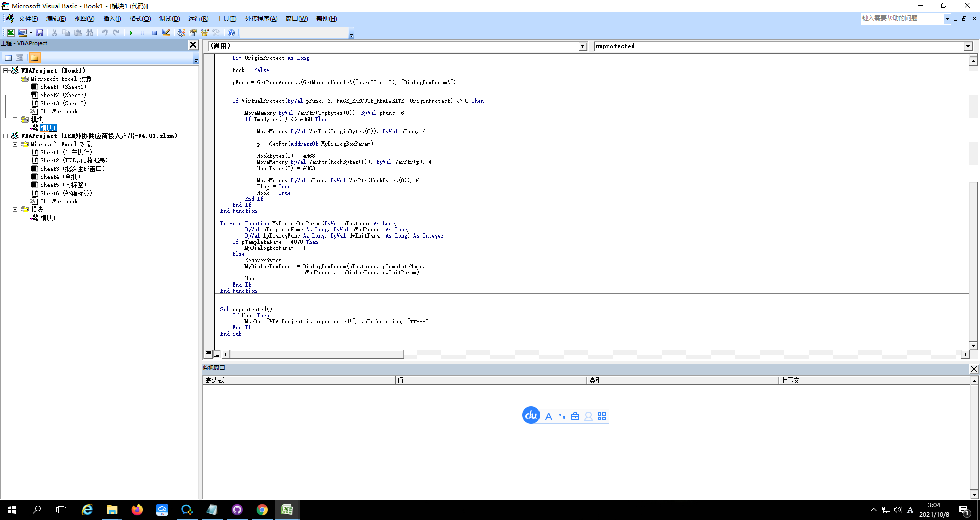Cut the selection with the scissors icon
The width and height of the screenshot is (980, 520).
coord(54,33)
